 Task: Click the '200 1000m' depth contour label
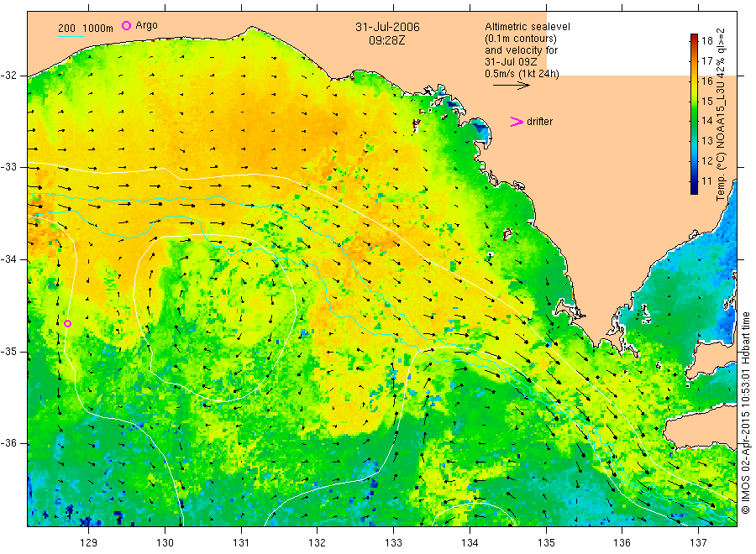click(x=86, y=29)
